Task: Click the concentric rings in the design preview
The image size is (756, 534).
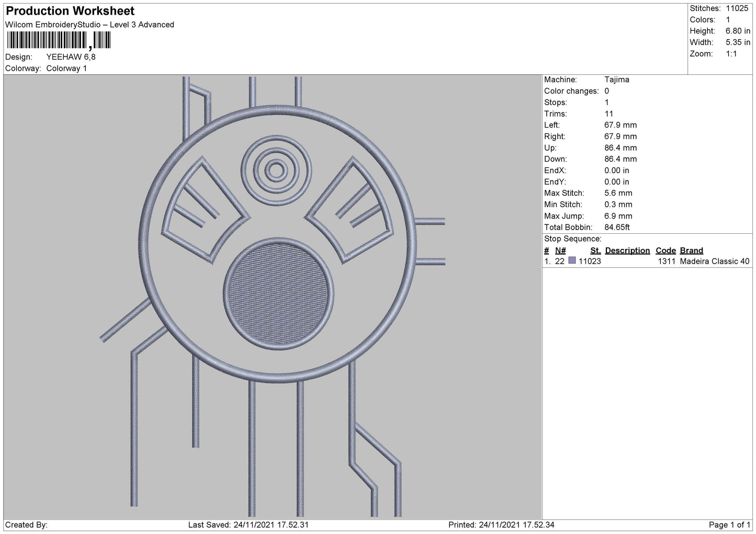Action: click(276, 170)
